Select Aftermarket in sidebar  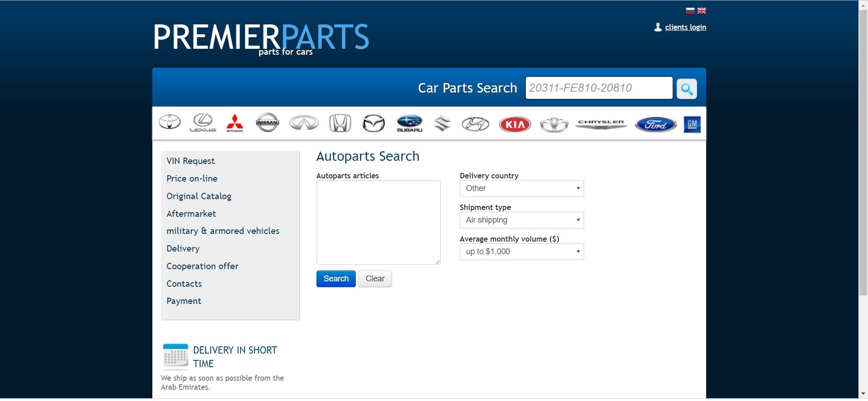click(191, 214)
